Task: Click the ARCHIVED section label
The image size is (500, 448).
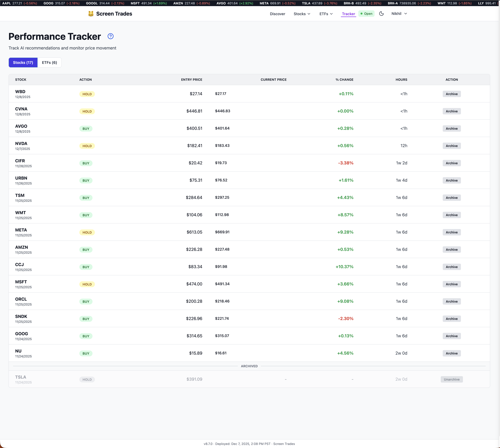Action: [249, 366]
